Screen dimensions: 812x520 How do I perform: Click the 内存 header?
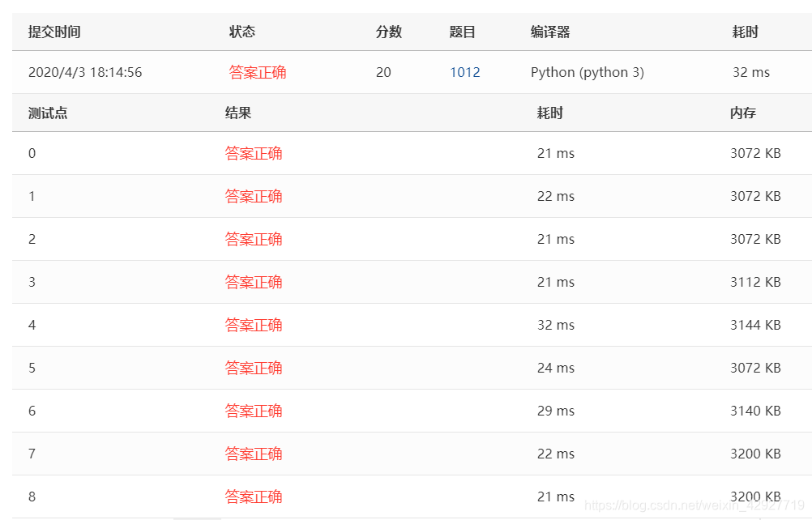pyautogui.click(x=742, y=113)
